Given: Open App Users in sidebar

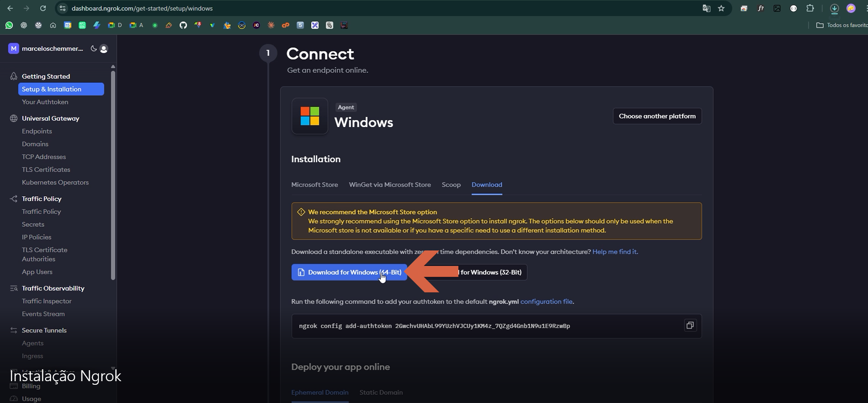Looking at the screenshot, I should point(37,272).
